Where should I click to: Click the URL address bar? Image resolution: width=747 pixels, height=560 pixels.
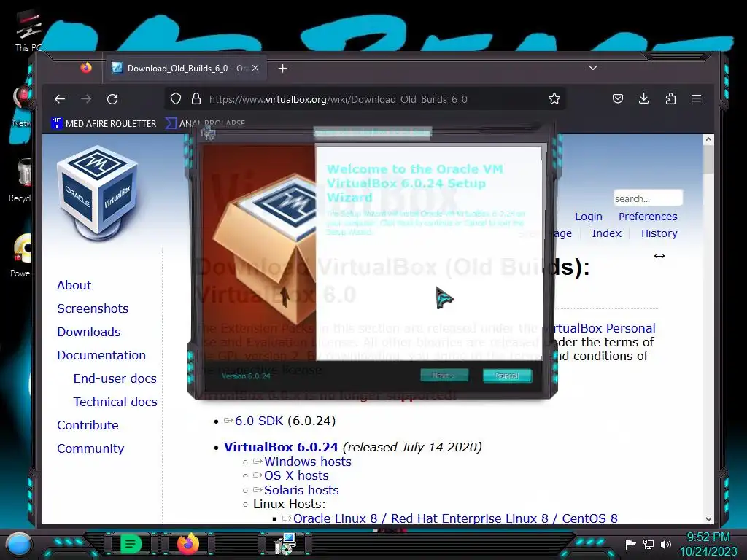pos(366,99)
